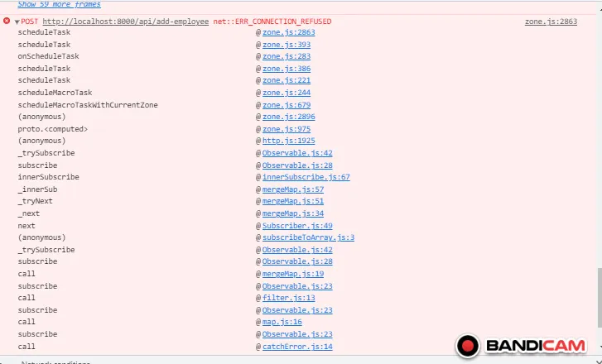The image size is (602, 364).
Task: Click the "_innerSub" function name
Action: pos(37,189)
